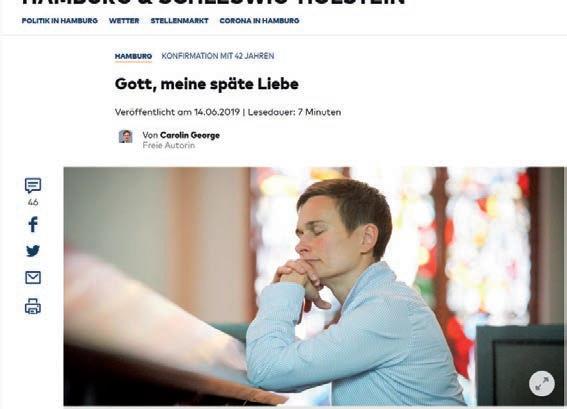Open the comments speech bubble icon
The image size is (567, 409).
tap(33, 186)
